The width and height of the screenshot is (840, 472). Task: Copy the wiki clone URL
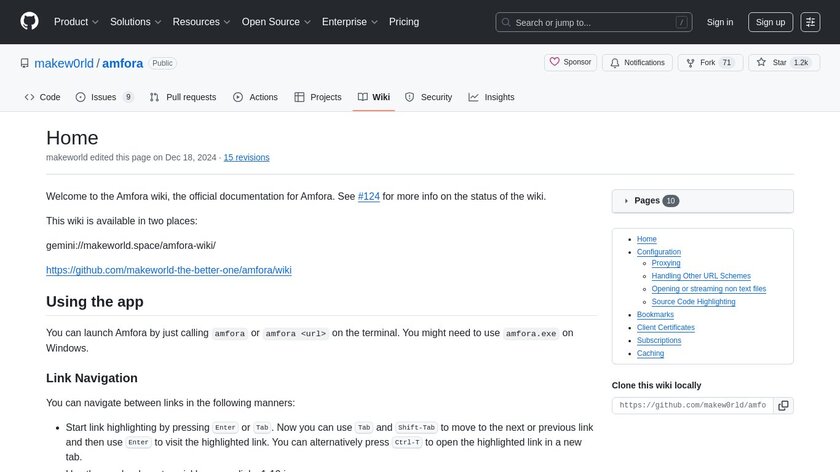(x=783, y=405)
